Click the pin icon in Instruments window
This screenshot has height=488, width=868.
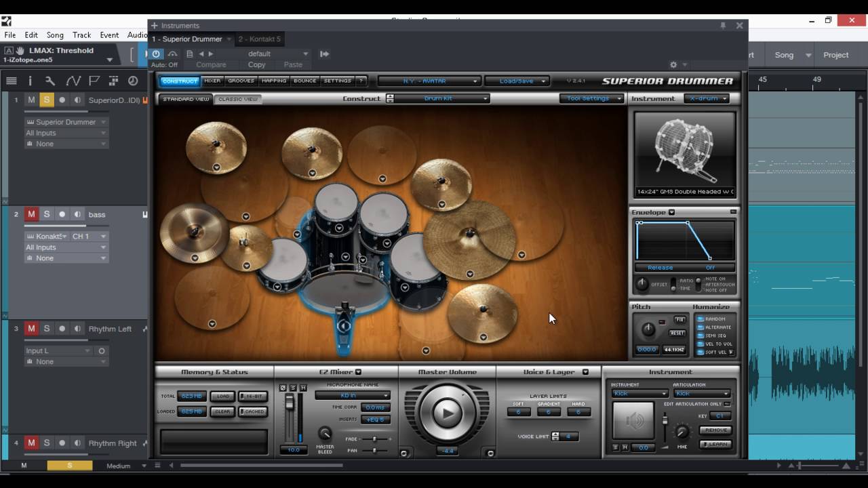click(724, 26)
